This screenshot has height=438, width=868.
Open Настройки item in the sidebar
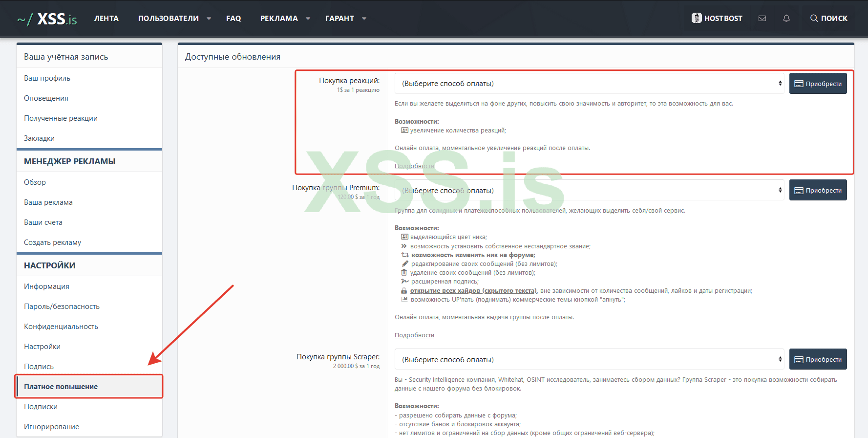tap(89, 347)
